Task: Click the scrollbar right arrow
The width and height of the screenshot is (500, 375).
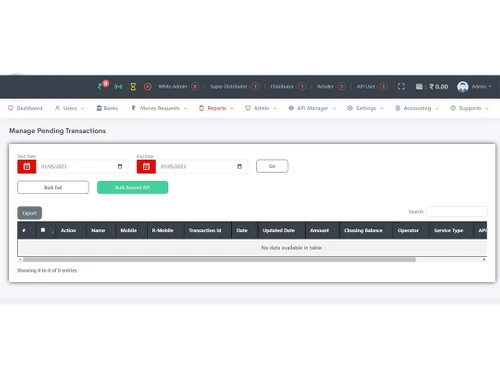Action: (484, 260)
